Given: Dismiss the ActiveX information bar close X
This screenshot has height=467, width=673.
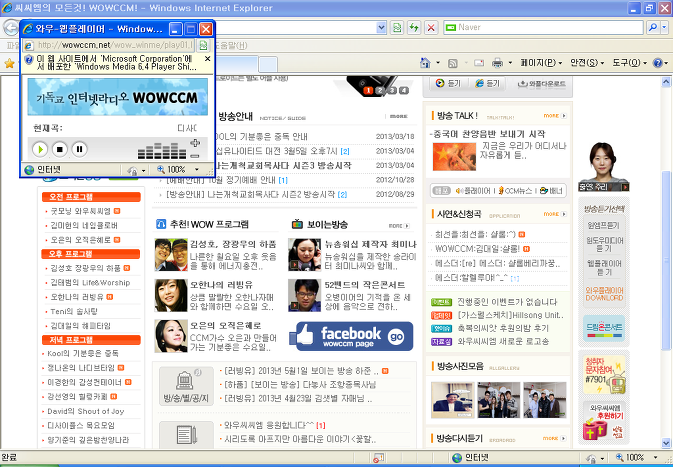Looking at the screenshot, I should pyautogui.click(x=208, y=59).
